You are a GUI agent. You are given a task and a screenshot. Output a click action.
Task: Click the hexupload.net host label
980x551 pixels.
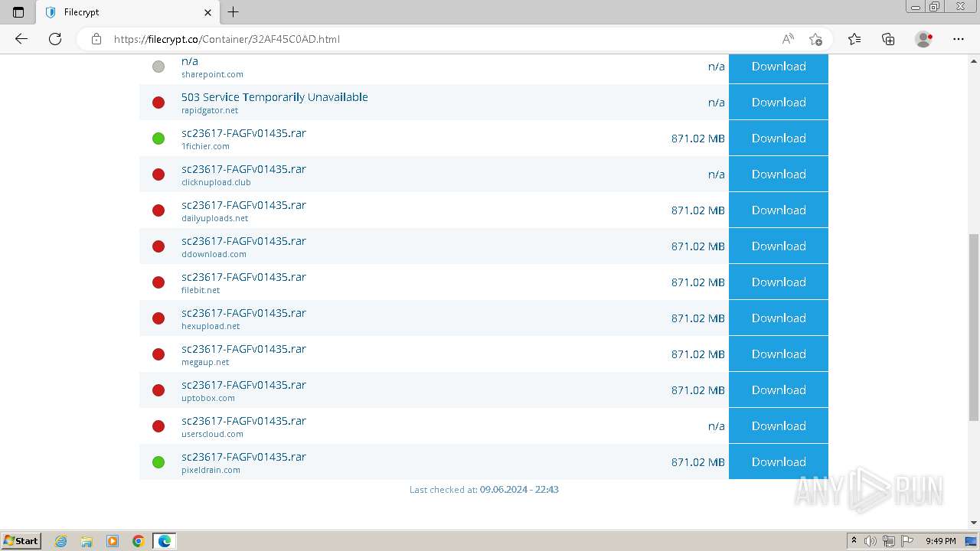(x=211, y=326)
